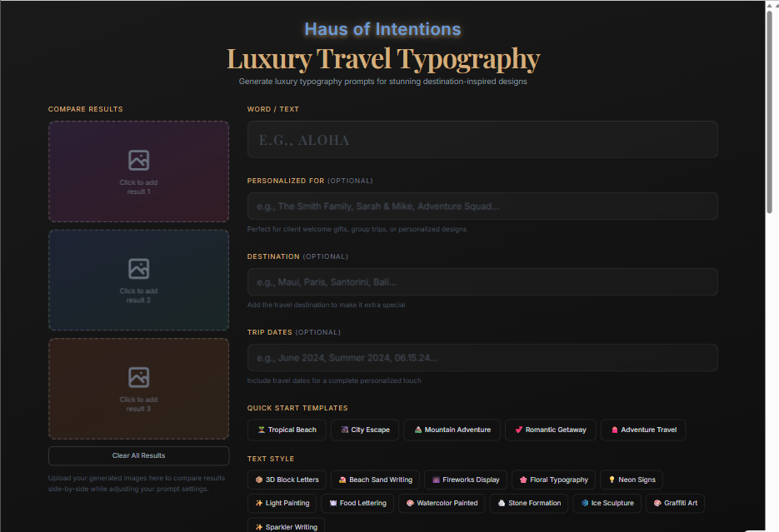The width and height of the screenshot is (779, 532).
Task: Click the vertical page scrollbar thumb
Action: click(x=769, y=112)
